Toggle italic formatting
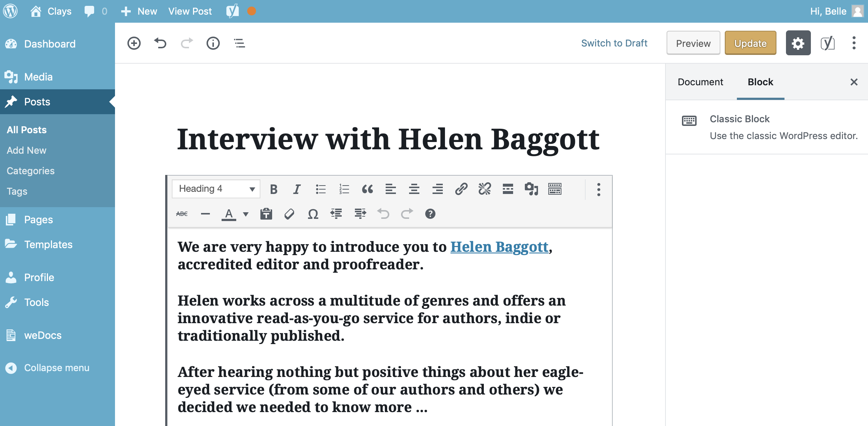Viewport: 868px width, 426px height. [x=297, y=189]
